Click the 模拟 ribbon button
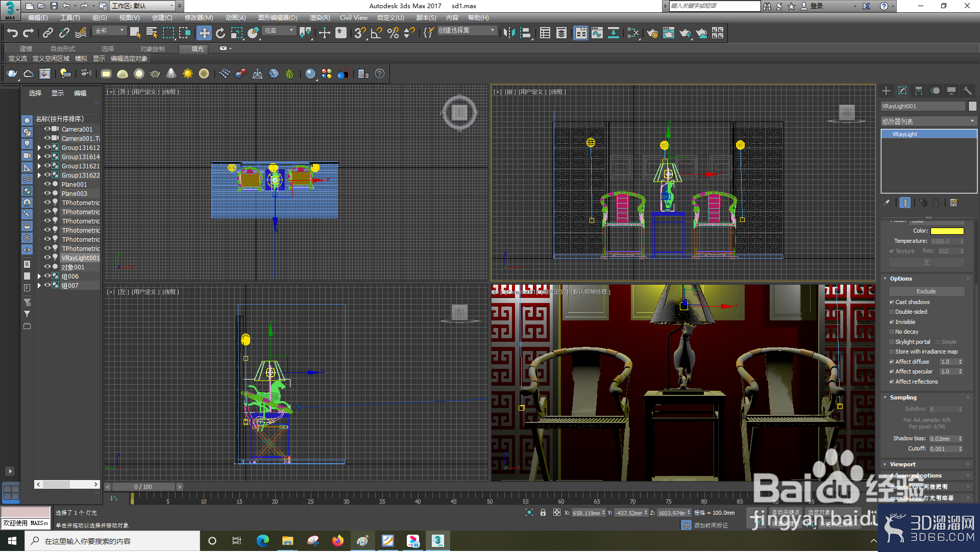The width and height of the screenshot is (980, 552). click(81, 59)
